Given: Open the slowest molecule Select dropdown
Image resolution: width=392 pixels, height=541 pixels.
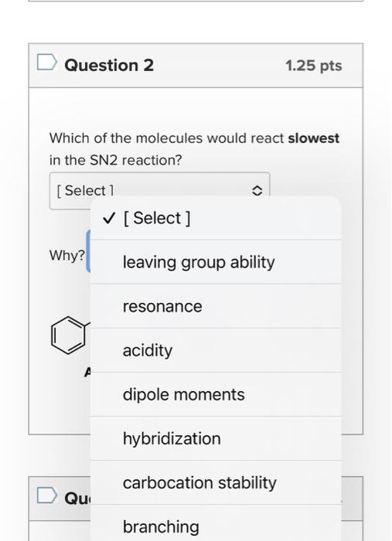Looking at the screenshot, I should 159,191.
